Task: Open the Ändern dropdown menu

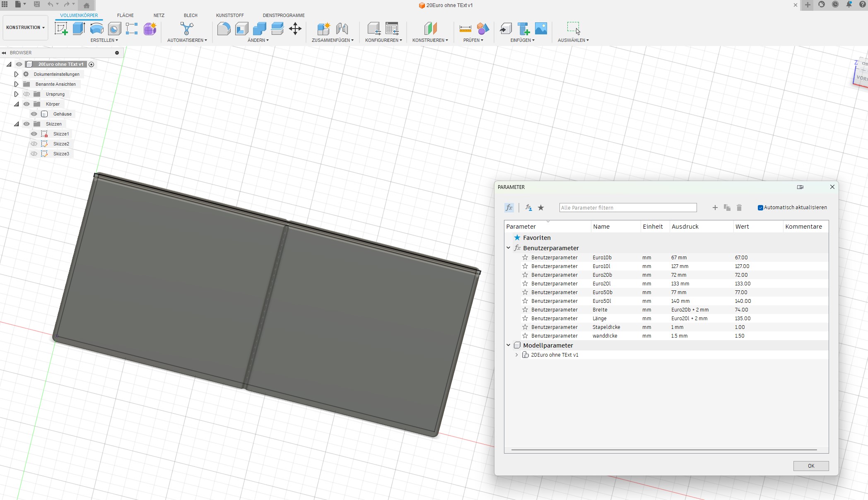Action: point(258,40)
